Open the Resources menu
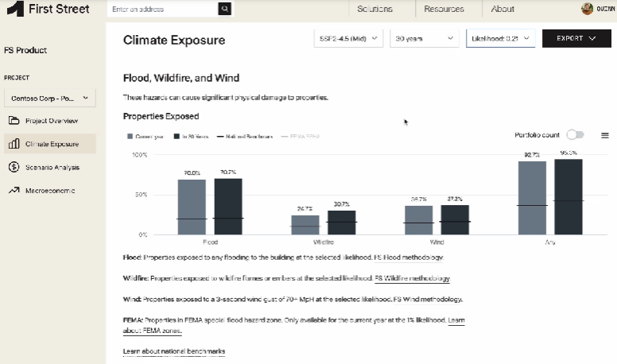 pos(444,9)
